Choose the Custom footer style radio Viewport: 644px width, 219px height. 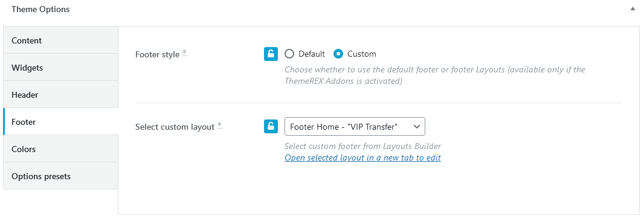(x=338, y=54)
